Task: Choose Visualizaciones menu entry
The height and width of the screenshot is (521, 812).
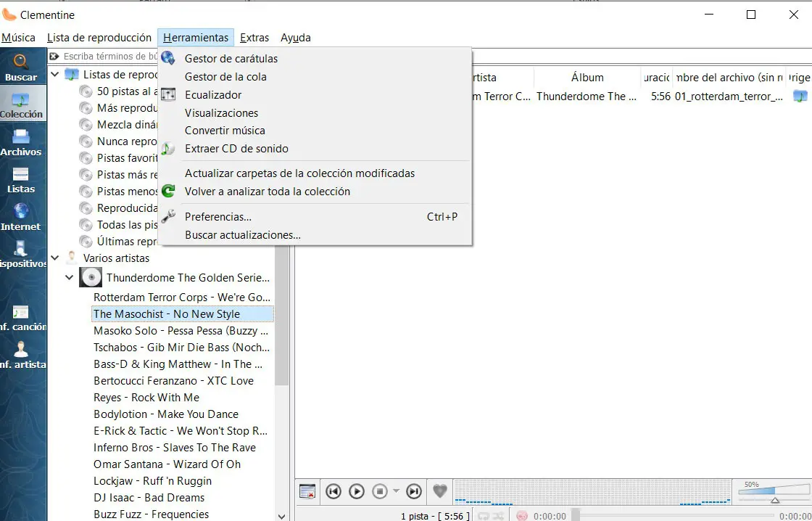Action: (x=315, y=113)
